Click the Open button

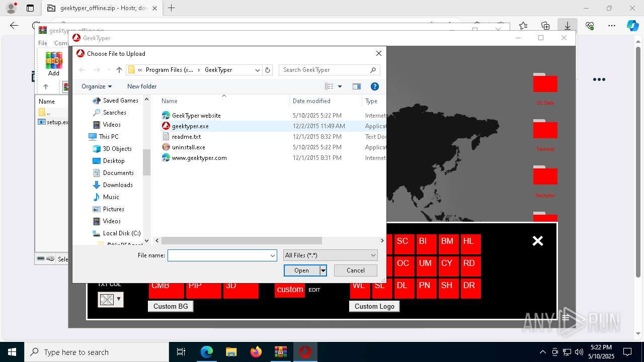(x=302, y=270)
